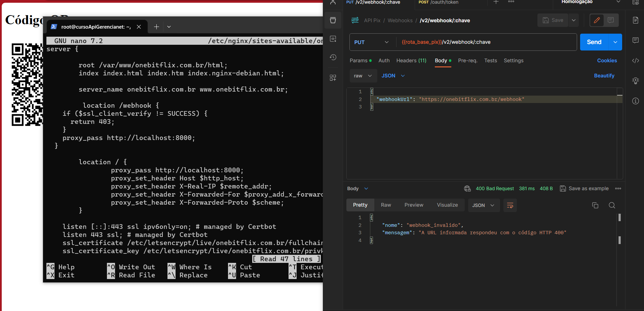
Task: Toggle word wrap icon in response
Action: pos(510,205)
